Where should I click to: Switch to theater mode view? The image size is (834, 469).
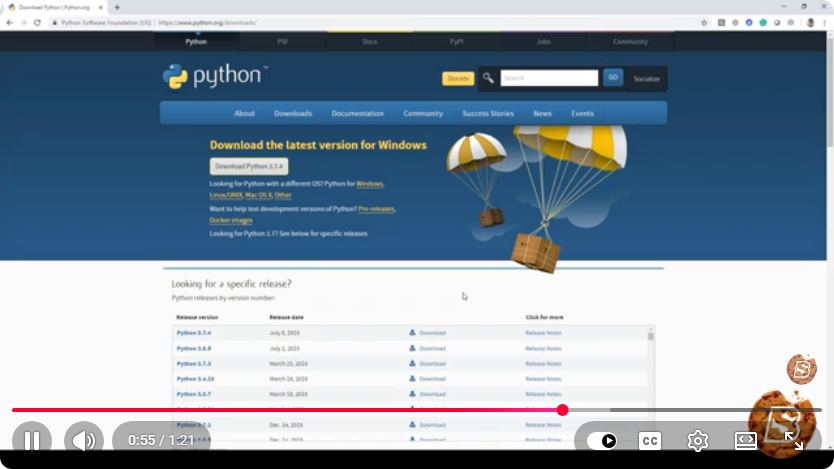(746, 440)
